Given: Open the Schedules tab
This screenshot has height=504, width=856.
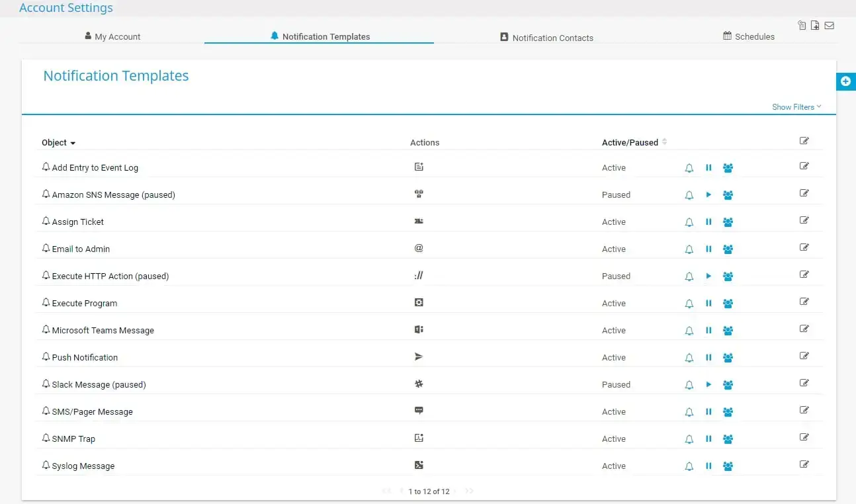Looking at the screenshot, I should (x=748, y=36).
